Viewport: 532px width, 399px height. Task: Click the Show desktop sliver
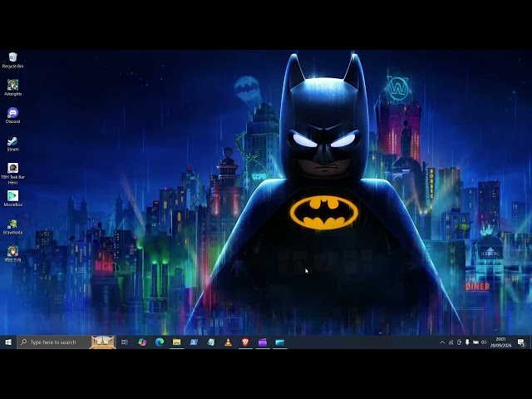tap(530, 342)
